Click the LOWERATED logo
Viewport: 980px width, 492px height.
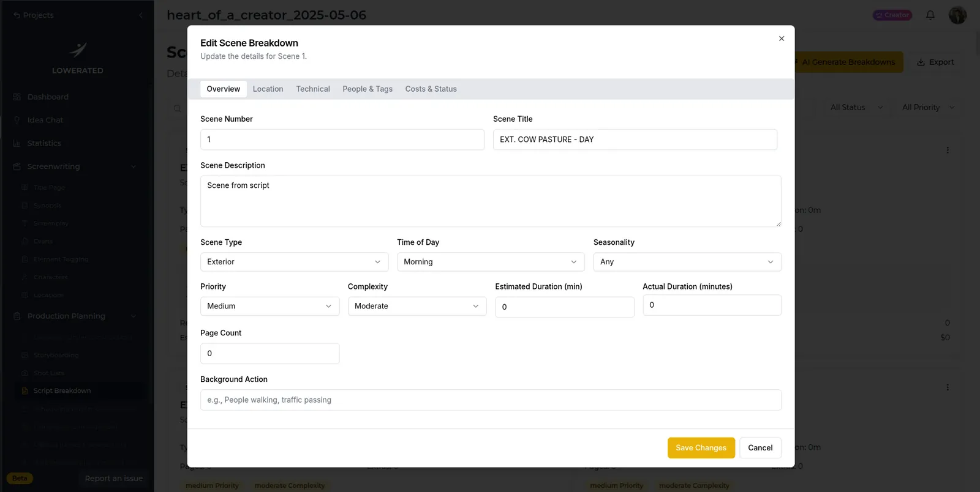tap(78, 58)
